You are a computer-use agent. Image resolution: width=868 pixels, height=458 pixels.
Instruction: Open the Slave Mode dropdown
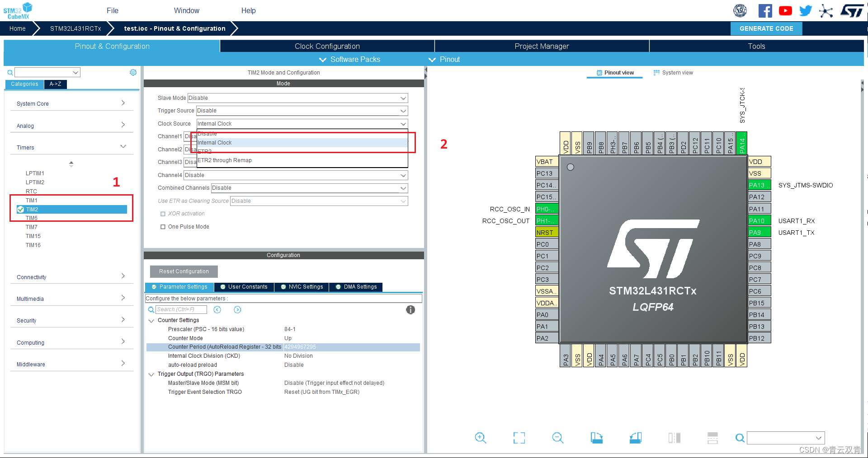[297, 98]
